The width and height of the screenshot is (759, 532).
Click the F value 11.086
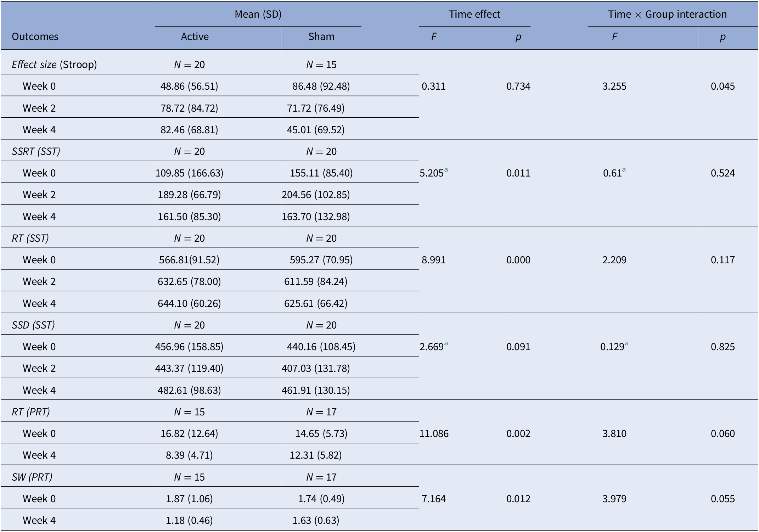434,434
